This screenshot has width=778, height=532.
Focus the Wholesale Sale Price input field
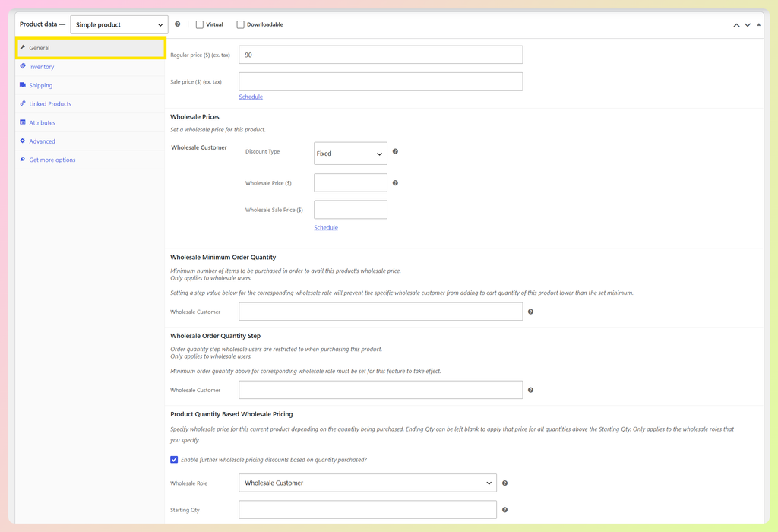click(x=350, y=210)
